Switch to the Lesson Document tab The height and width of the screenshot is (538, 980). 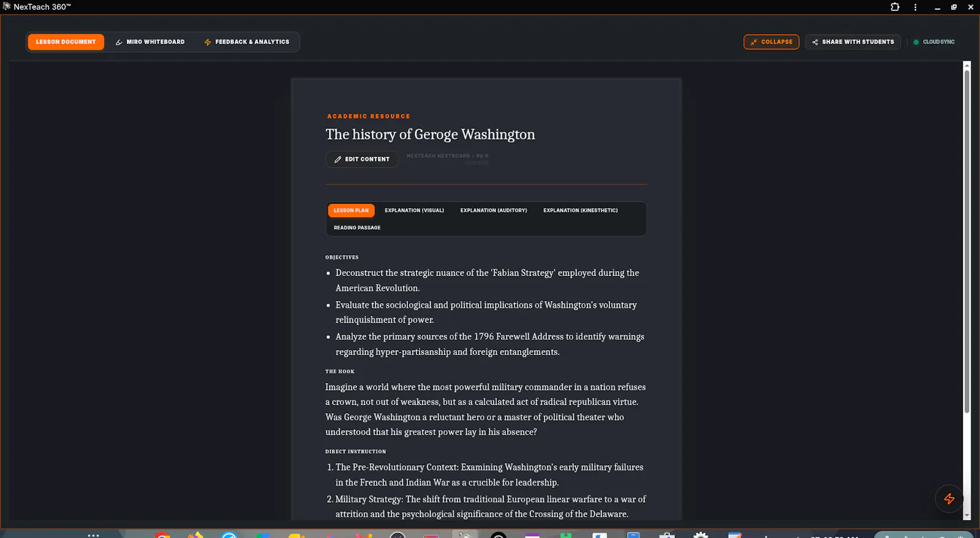pos(66,42)
